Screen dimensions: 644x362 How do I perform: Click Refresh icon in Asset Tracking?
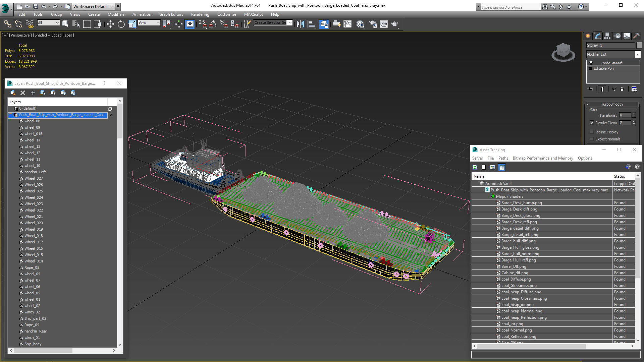click(x=475, y=167)
